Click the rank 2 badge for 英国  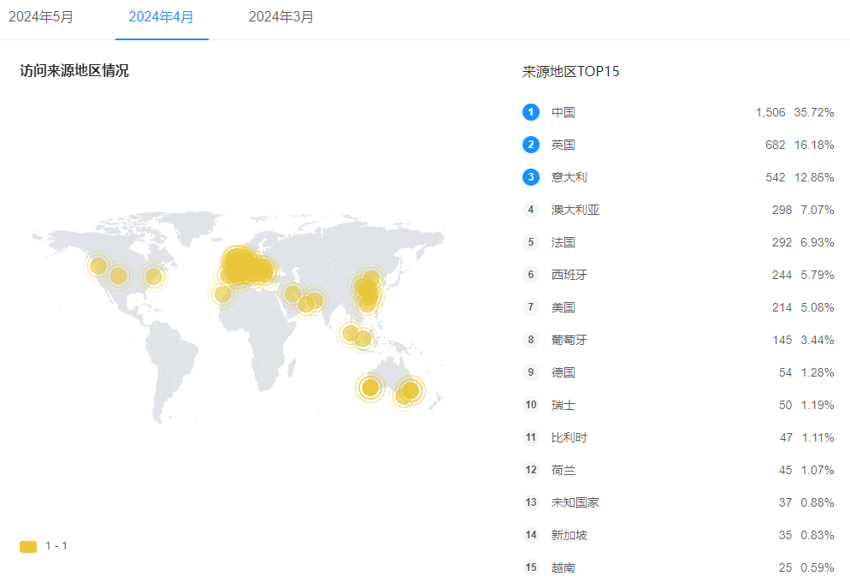click(x=531, y=145)
